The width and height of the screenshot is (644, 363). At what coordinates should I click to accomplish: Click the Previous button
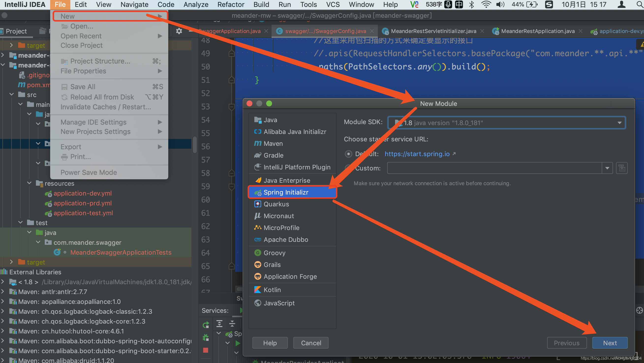coord(567,343)
